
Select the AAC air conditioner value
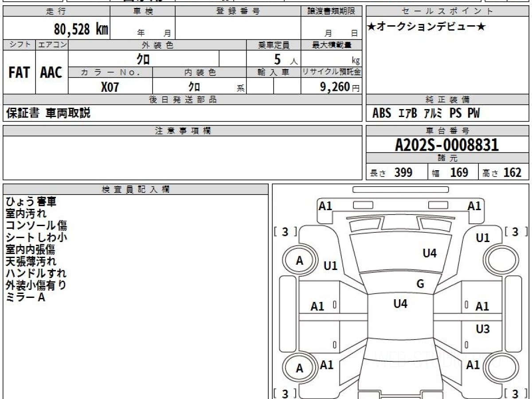(51, 72)
